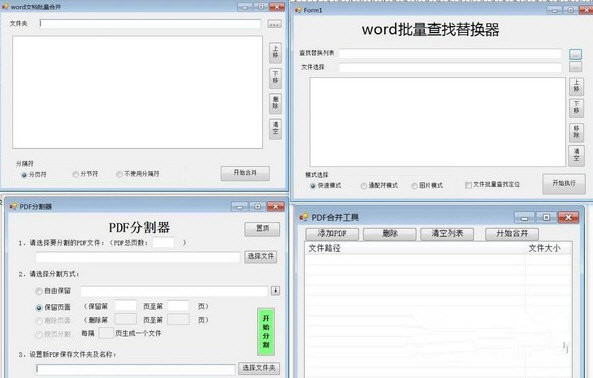Click file list box in Word merge window
593x378 pixels.
click(137, 92)
